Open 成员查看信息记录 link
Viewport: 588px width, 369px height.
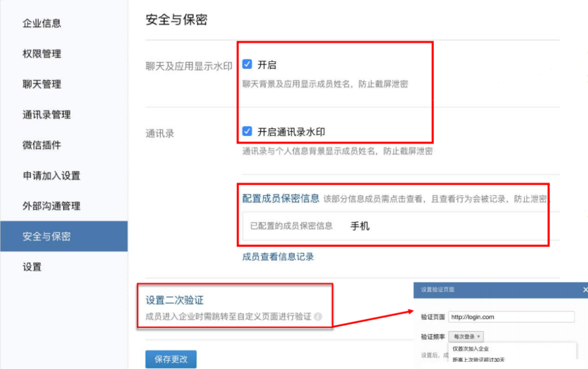278,257
